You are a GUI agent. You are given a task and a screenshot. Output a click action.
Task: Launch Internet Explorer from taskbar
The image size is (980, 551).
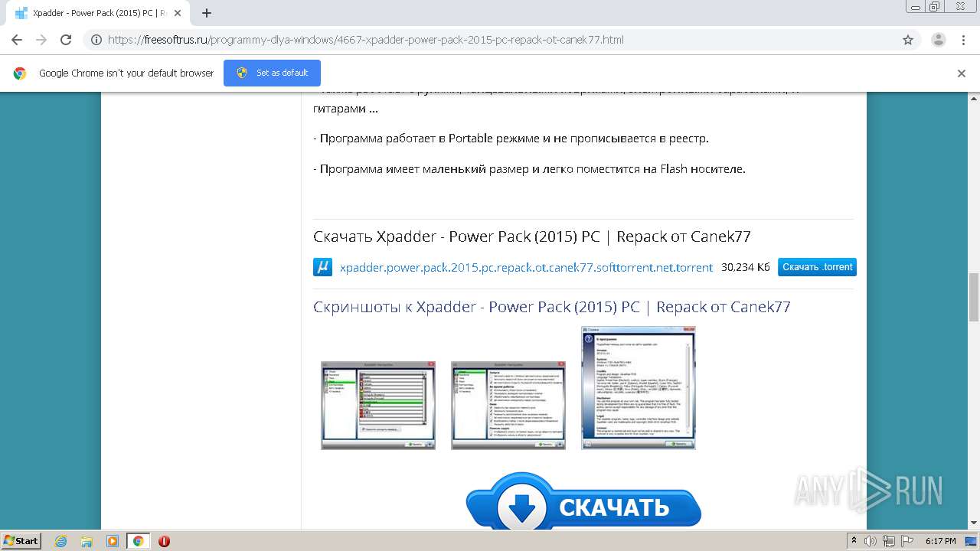61,541
